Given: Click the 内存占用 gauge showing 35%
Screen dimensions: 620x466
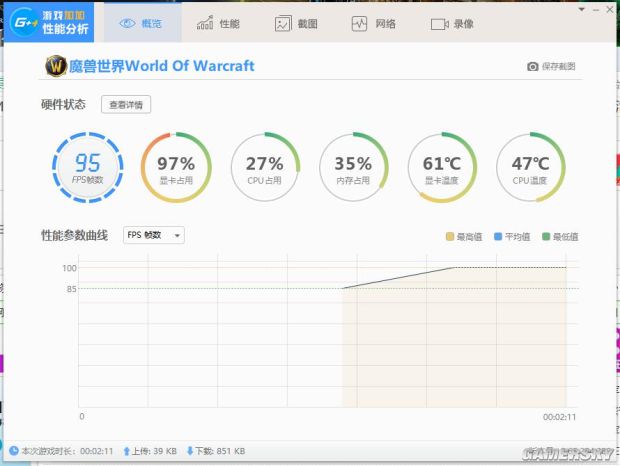Looking at the screenshot, I should pyautogui.click(x=352, y=167).
